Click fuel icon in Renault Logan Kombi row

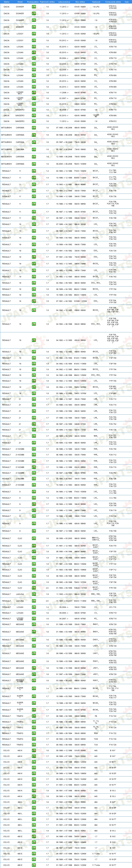coord(34,619)
